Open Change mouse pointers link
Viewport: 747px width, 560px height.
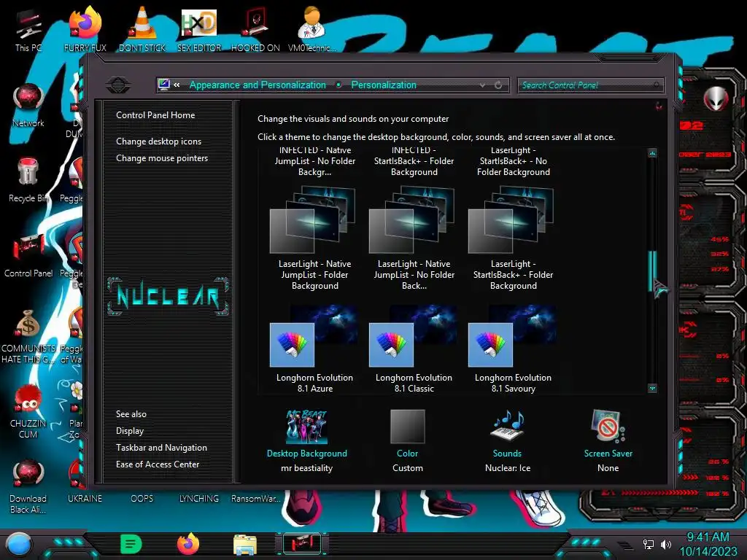click(x=162, y=158)
